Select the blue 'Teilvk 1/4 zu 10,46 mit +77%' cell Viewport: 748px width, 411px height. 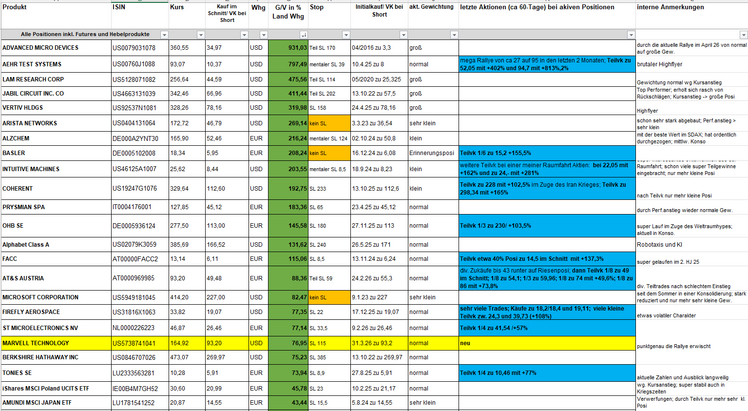tap(547, 373)
